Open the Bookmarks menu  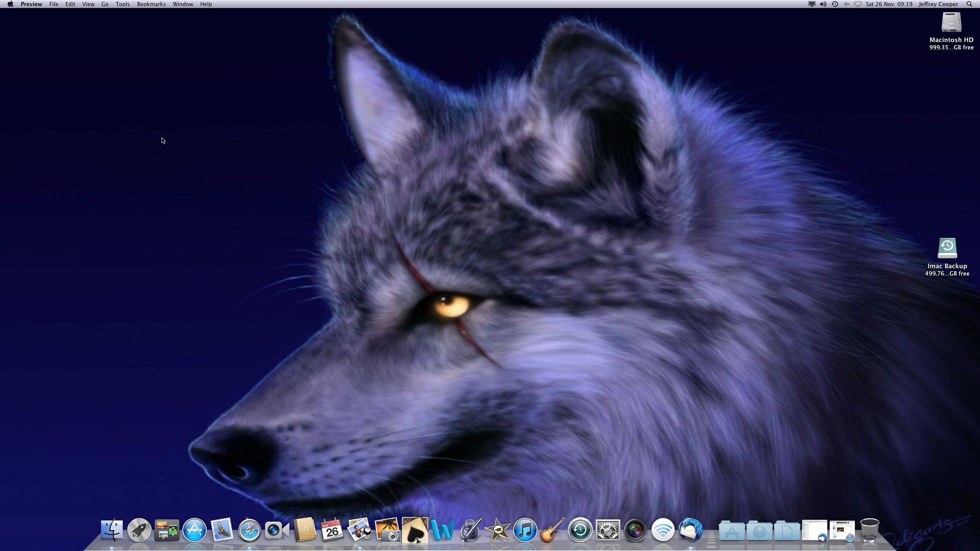tap(151, 4)
